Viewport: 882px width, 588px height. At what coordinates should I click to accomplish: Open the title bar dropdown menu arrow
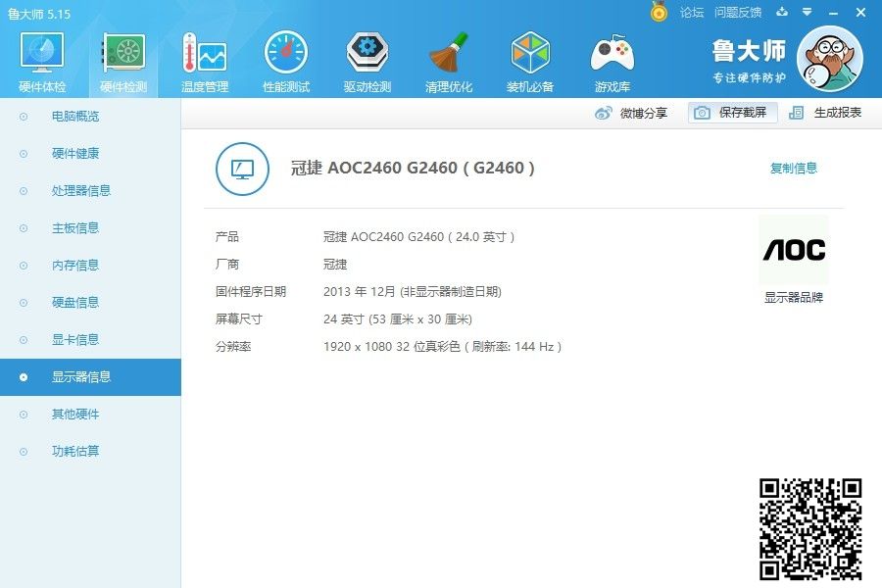(808, 13)
